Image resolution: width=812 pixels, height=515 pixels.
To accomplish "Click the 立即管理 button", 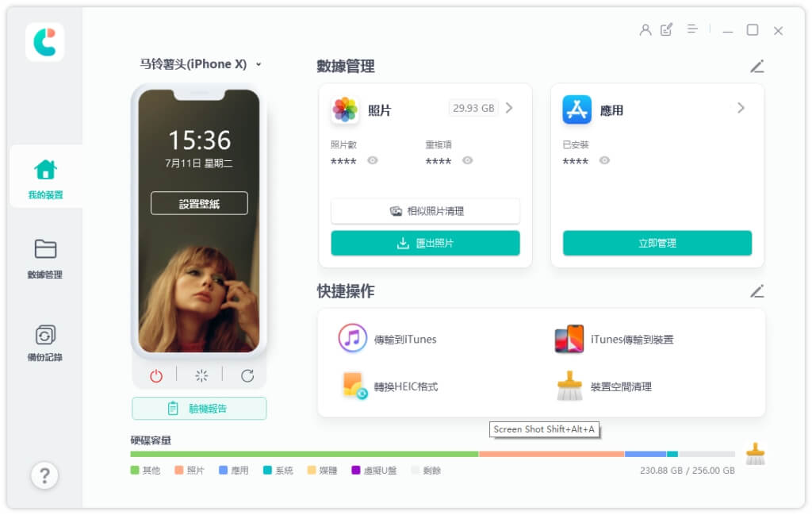I will 657,243.
